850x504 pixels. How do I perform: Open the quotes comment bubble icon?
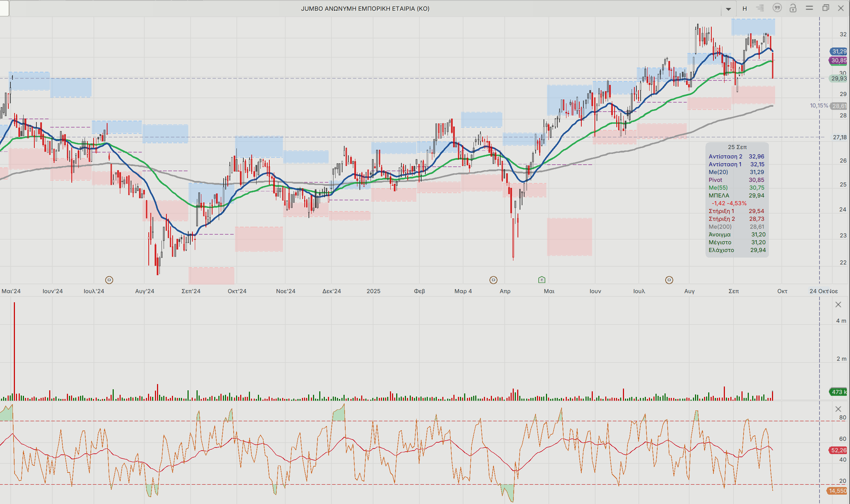777,8
